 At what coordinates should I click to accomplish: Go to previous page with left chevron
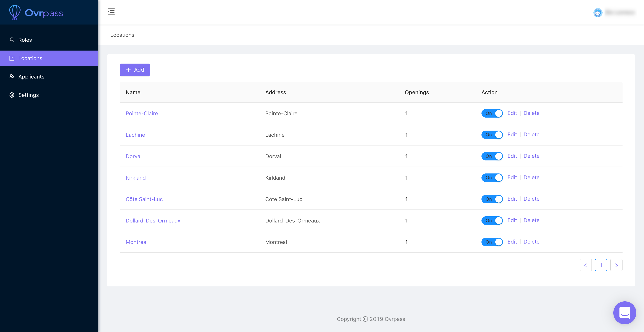tap(586, 265)
